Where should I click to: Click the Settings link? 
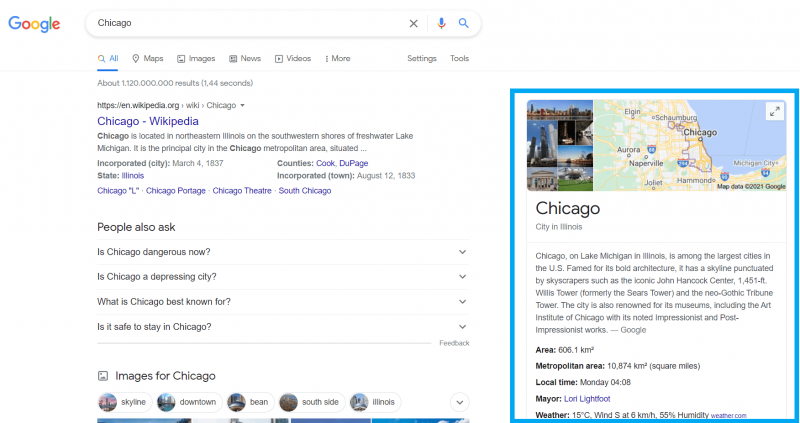(421, 58)
